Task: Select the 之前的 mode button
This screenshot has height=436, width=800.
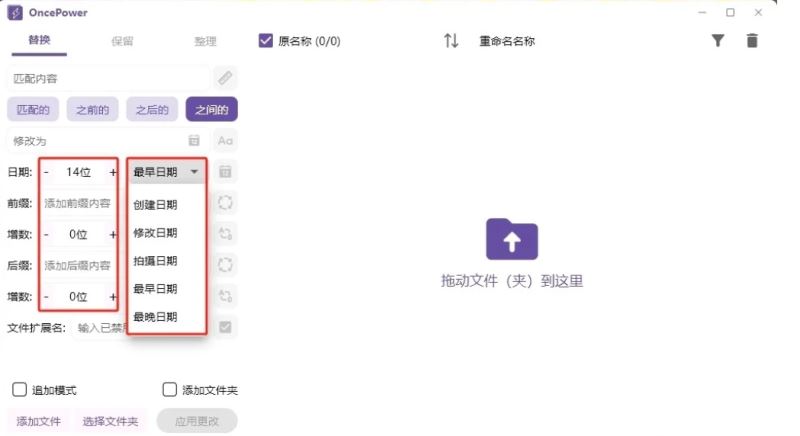Action: pos(92,110)
